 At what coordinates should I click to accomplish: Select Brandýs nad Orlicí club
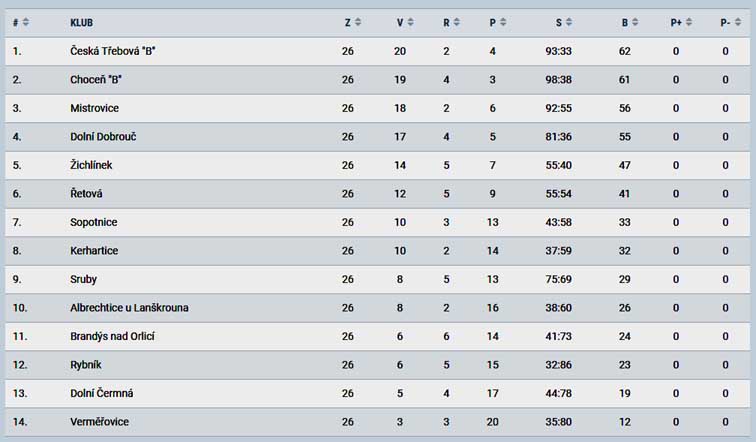(x=112, y=336)
